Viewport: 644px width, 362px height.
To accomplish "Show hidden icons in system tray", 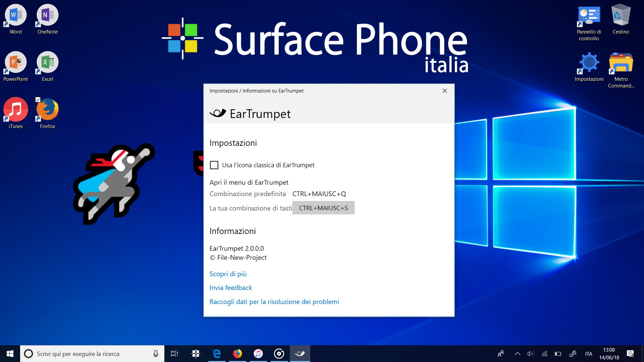I will (518, 354).
